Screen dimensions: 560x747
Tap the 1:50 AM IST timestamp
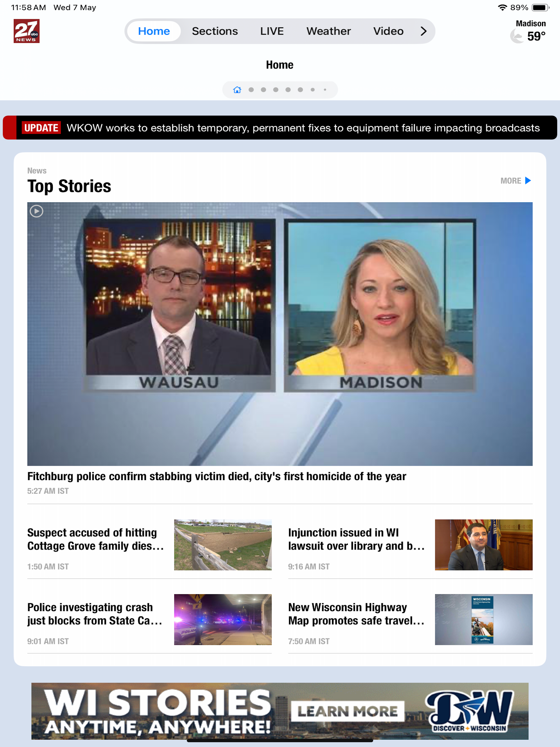(48, 566)
